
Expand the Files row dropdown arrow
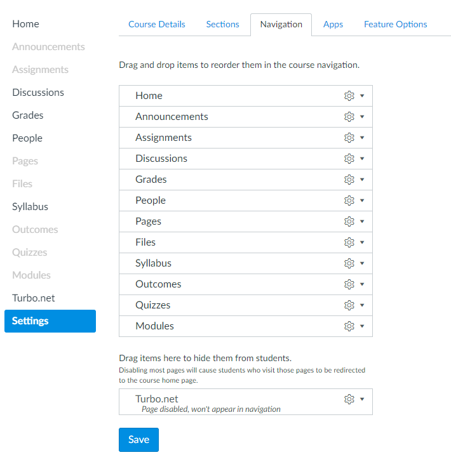(362, 242)
